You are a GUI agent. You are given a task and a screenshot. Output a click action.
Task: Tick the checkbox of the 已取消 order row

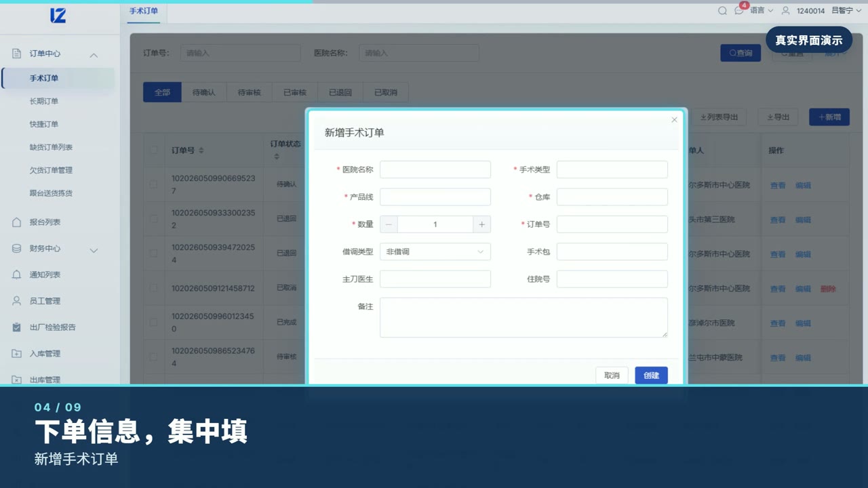tap(153, 288)
